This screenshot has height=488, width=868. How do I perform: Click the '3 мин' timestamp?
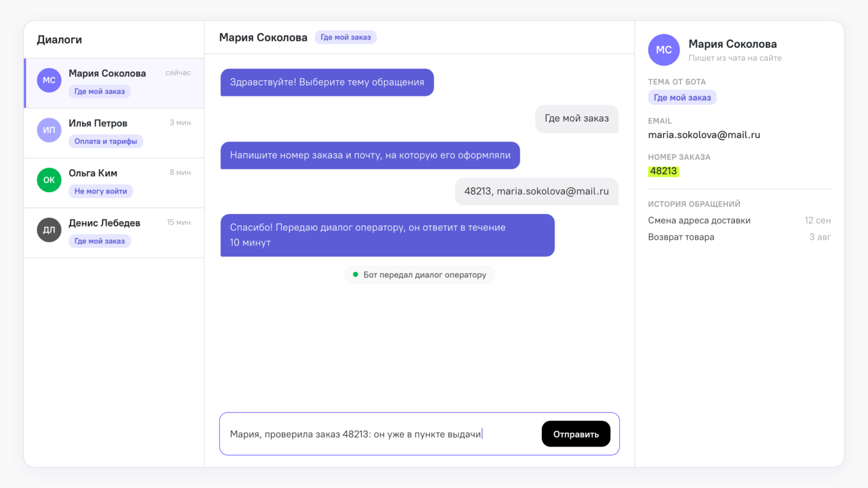(180, 123)
